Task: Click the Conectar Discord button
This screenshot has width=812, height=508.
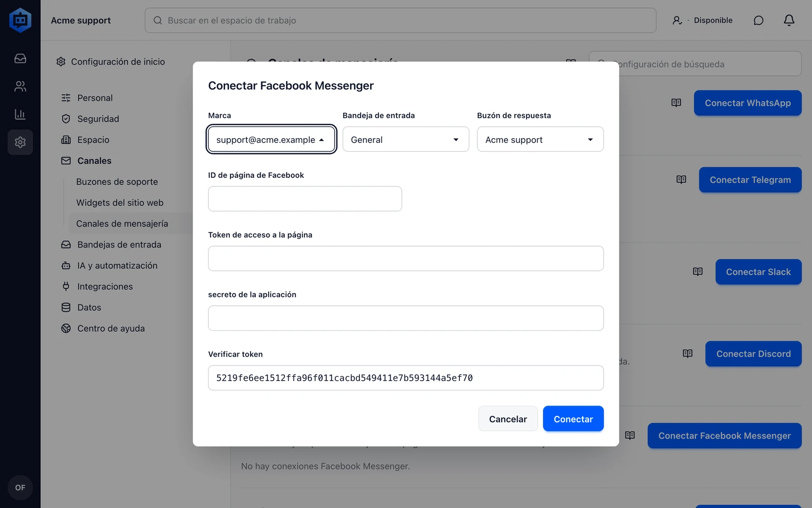Action: (753, 353)
